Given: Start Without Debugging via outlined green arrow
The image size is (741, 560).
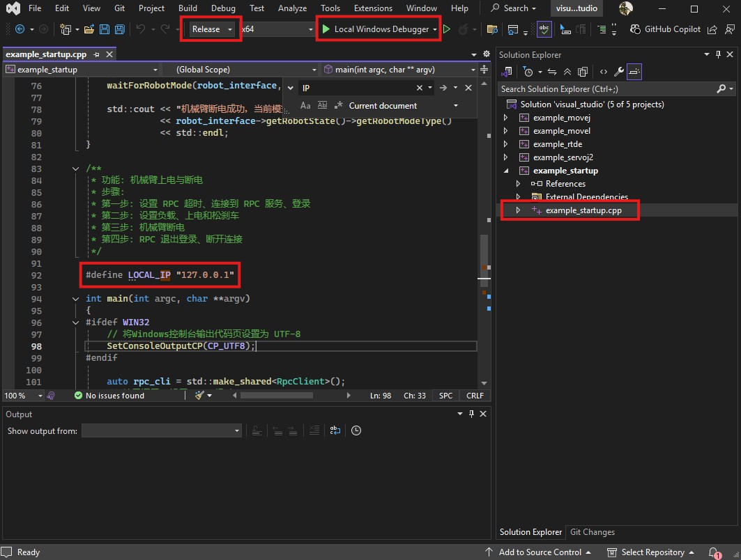Looking at the screenshot, I should tap(447, 29).
